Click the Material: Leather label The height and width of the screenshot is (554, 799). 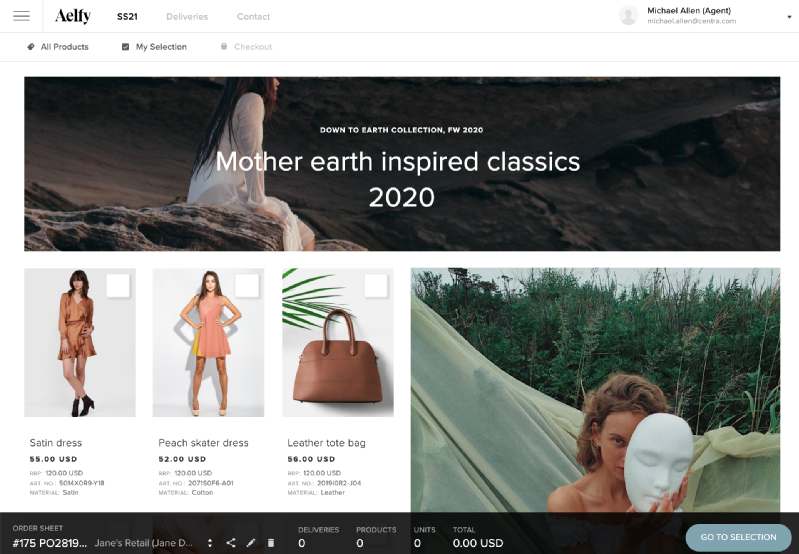pyautogui.click(x=316, y=493)
